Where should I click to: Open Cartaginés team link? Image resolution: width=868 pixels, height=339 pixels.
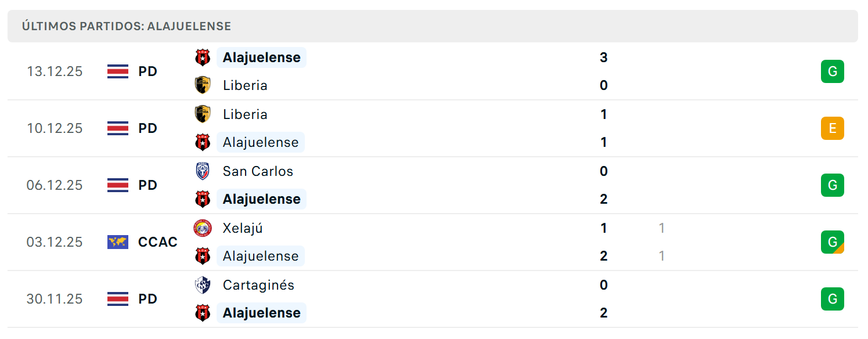258,285
